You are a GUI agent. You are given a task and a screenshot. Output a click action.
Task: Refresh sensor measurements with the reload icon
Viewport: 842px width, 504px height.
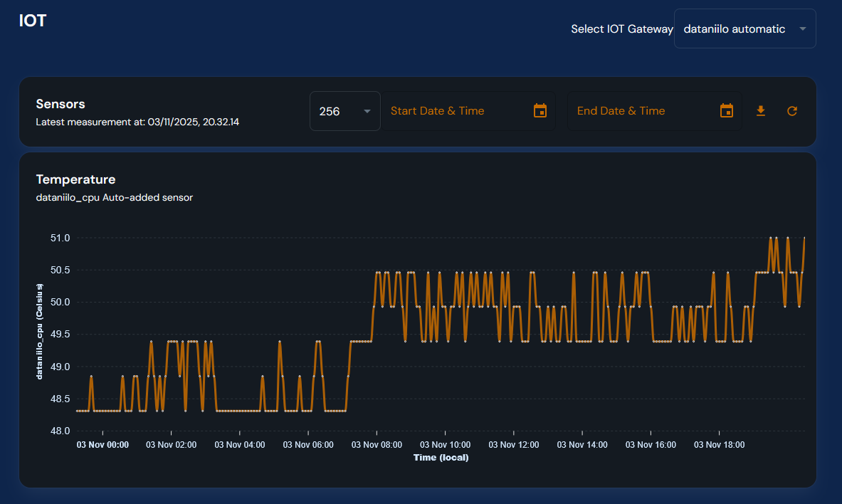pos(791,111)
